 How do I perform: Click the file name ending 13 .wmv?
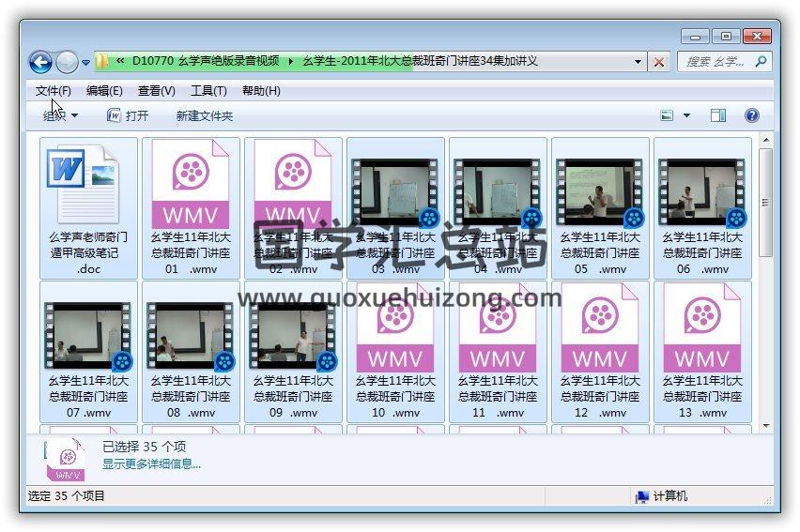tap(702, 397)
